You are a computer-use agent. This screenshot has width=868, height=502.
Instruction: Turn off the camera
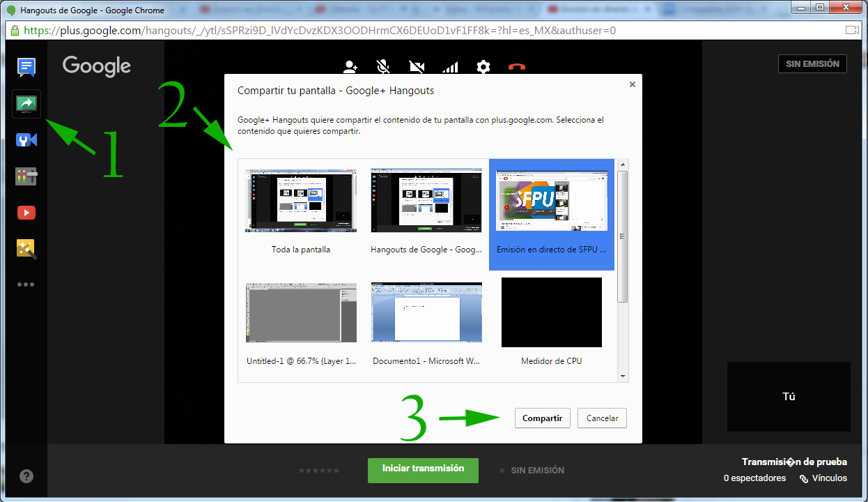pos(417,67)
